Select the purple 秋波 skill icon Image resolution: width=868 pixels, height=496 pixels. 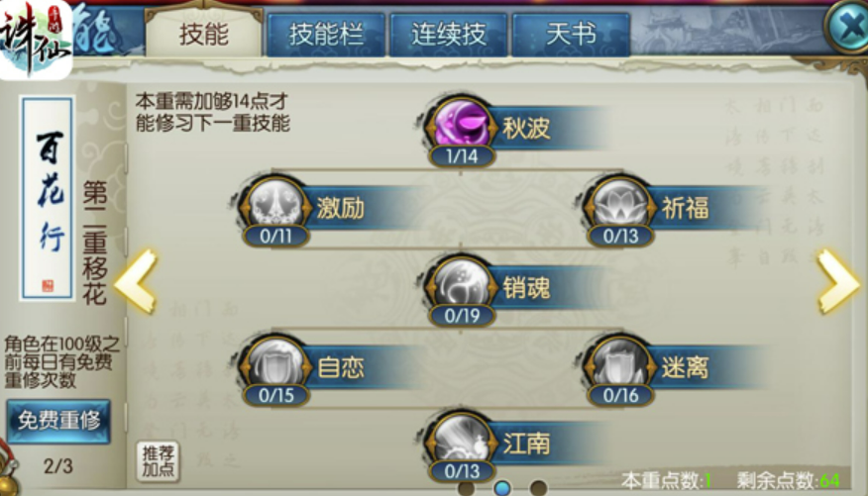461,126
